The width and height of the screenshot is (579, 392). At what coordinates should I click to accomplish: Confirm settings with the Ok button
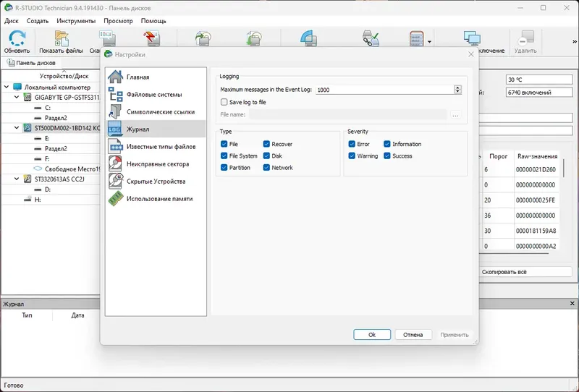(372, 335)
